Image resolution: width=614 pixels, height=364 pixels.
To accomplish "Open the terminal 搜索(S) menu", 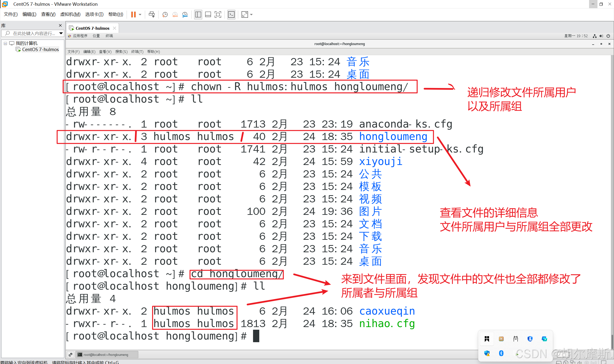I will coord(121,52).
